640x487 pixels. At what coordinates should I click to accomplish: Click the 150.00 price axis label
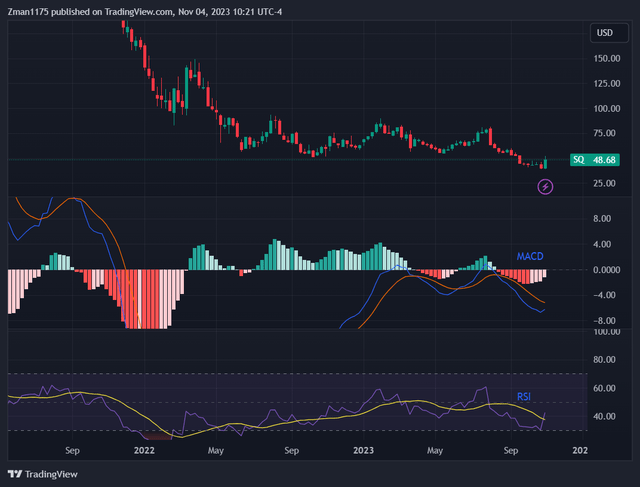[x=603, y=58]
